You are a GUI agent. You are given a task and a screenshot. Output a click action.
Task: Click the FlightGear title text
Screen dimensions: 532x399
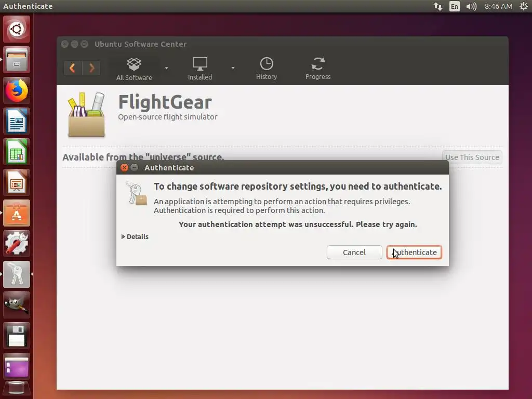pyautogui.click(x=165, y=102)
